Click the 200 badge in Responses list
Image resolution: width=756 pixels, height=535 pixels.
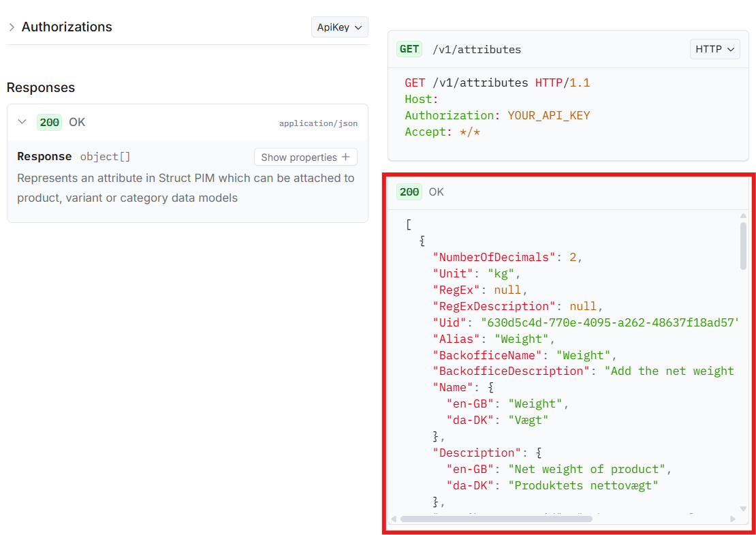[49, 123]
